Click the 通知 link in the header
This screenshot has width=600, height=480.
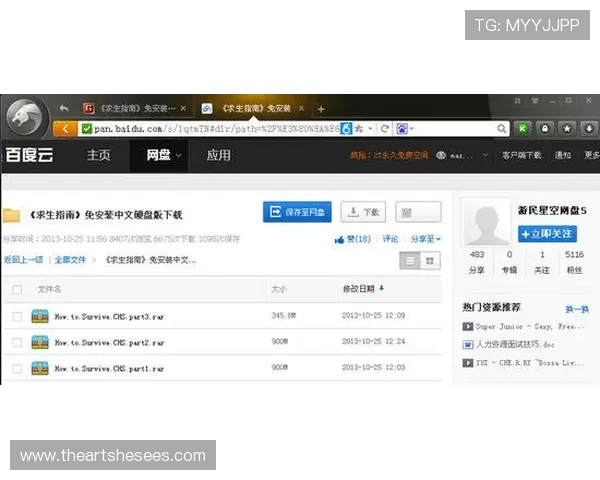563,155
